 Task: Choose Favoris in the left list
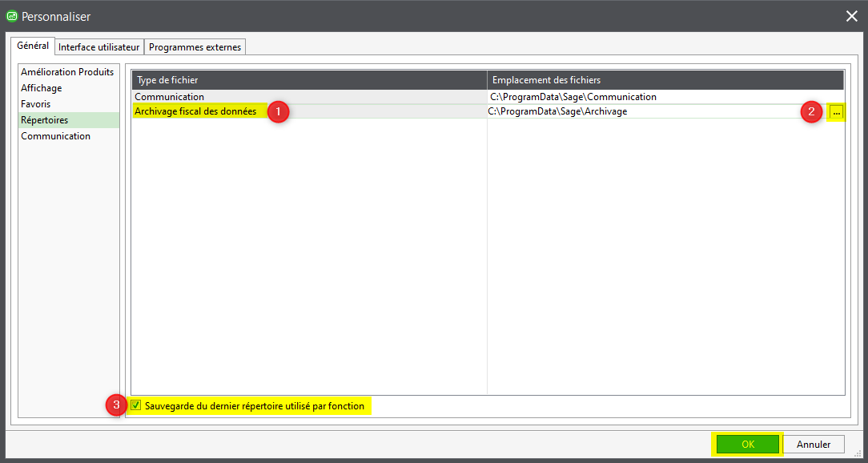(36, 104)
